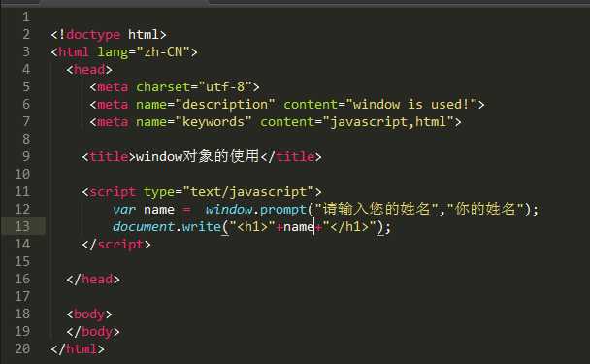590x364 pixels.
Task: Click the name variable declared on line 12
Action: (159, 210)
